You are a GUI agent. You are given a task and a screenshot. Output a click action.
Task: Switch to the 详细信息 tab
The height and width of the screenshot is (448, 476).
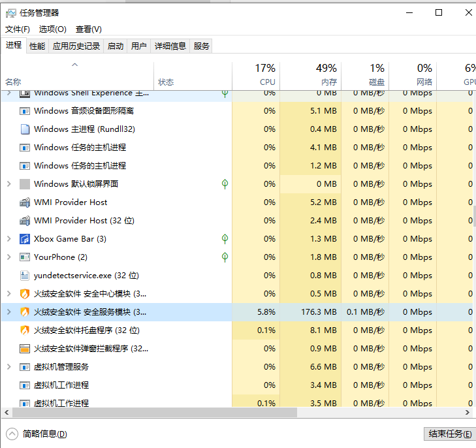click(x=170, y=46)
